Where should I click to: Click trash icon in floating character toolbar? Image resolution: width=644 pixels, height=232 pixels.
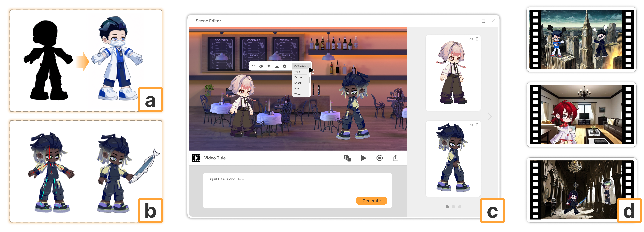pos(285,66)
